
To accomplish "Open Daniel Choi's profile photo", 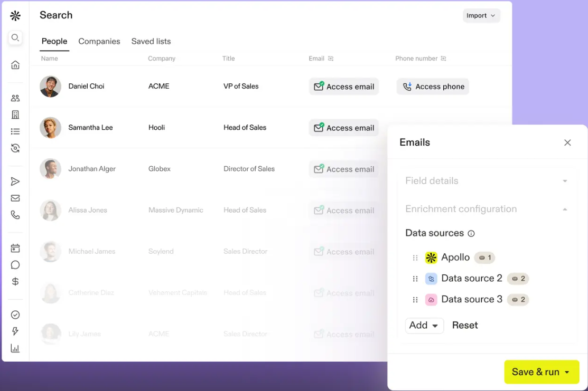I will click(x=50, y=87).
